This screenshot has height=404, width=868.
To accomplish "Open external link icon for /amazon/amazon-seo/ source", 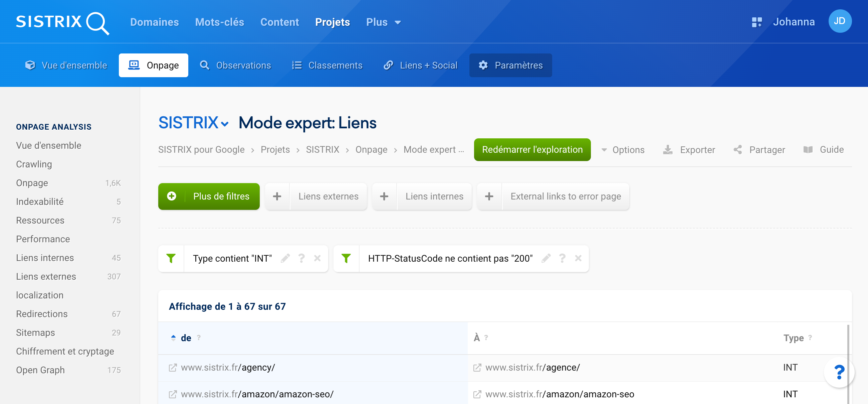I will (173, 394).
